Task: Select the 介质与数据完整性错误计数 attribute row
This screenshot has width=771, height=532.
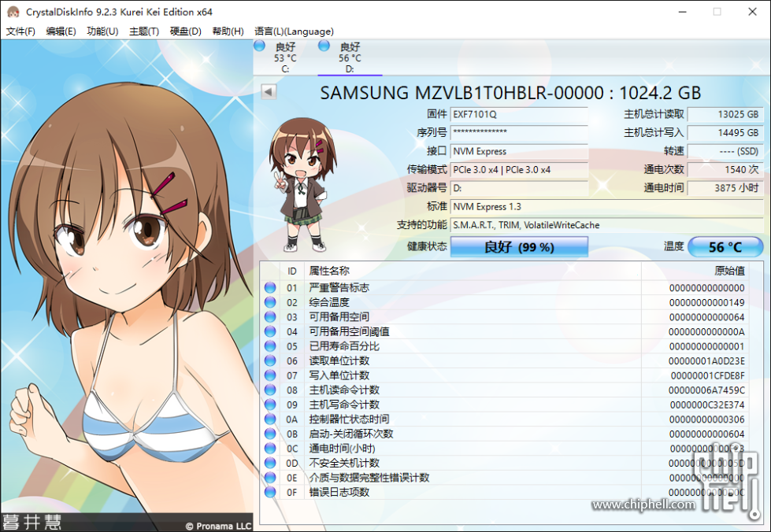Action: tap(505, 478)
